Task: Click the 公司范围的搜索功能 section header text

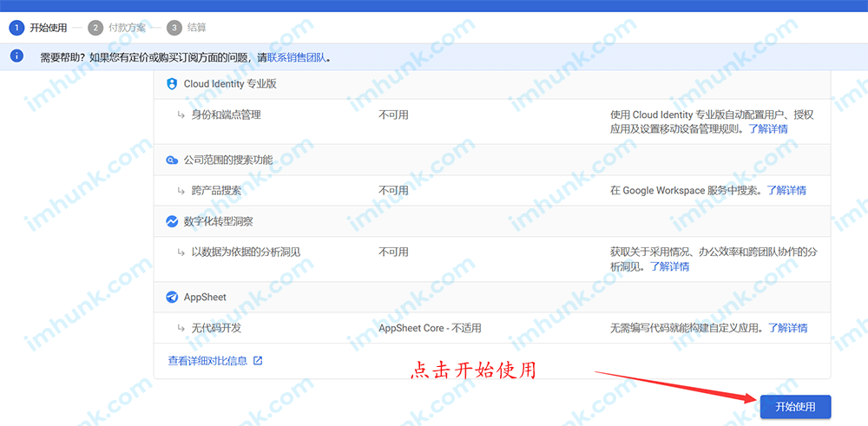Action: click(228, 161)
